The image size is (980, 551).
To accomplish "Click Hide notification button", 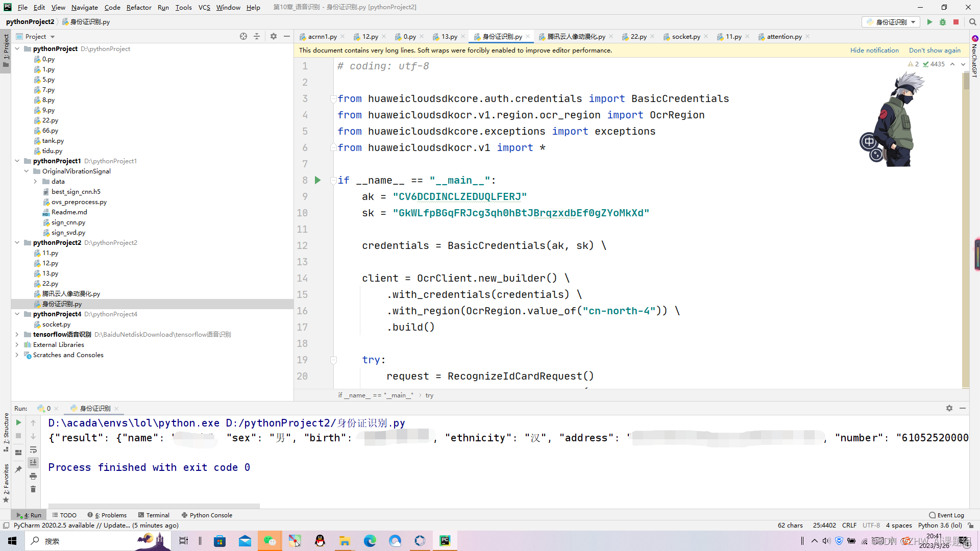I will (x=874, y=50).
